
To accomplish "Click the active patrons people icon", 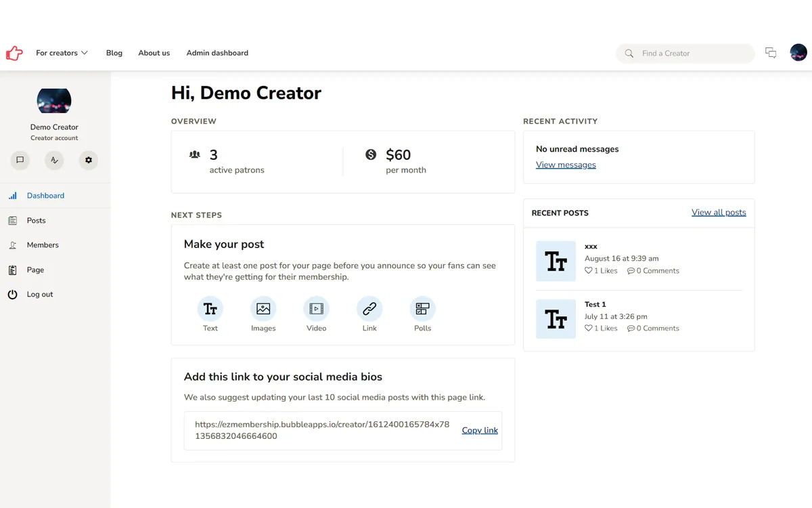I will click(x=195, y=154).
